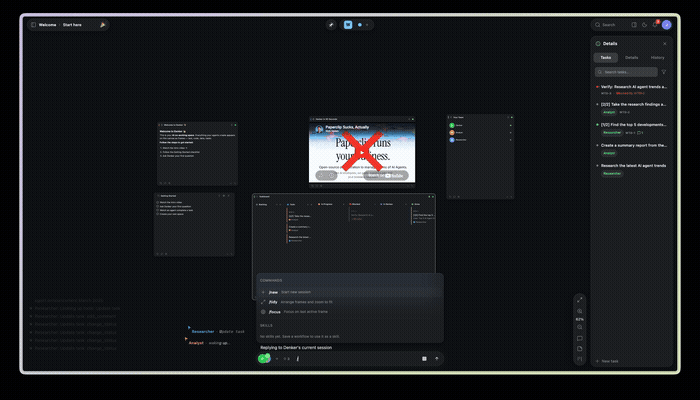Select the highlighted blue canvas button at top center
The width and height of the screenshot is (700, 400).
click(x=348, y=25)
